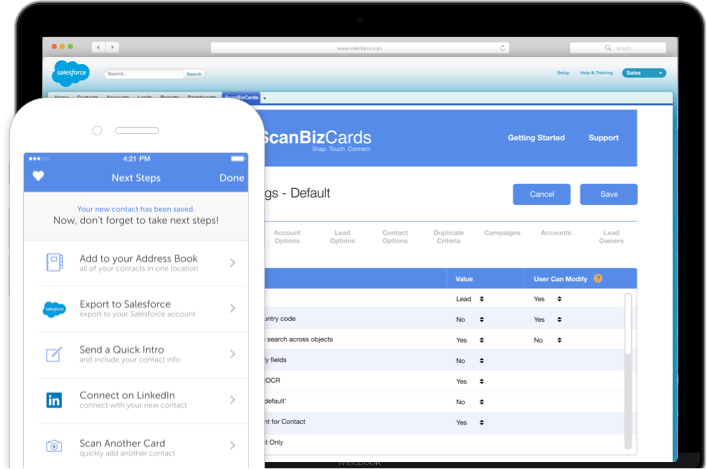Switch to Account Options tab
The height and width of the screenshot is (469, 707).
tap(287, 237)
